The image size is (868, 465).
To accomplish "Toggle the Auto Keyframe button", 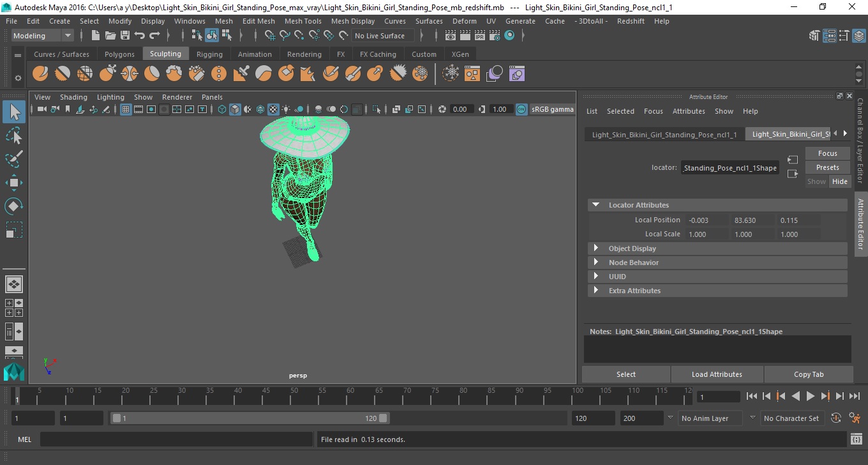I will (836, 418).
